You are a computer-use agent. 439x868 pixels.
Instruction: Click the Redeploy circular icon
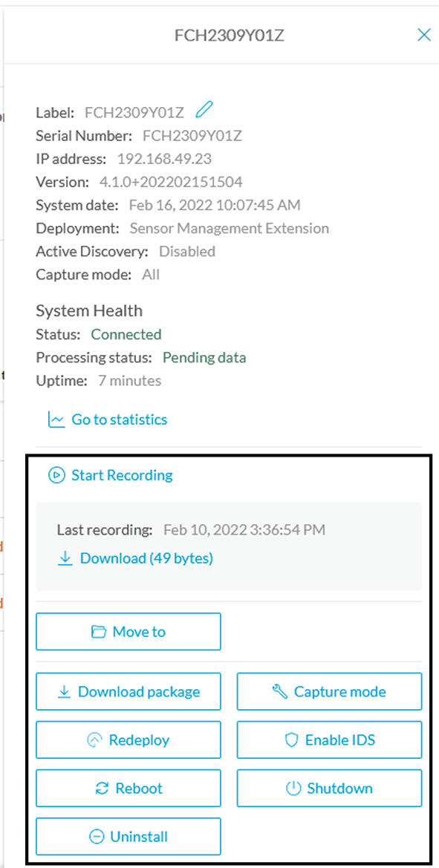tap(94, 740)
